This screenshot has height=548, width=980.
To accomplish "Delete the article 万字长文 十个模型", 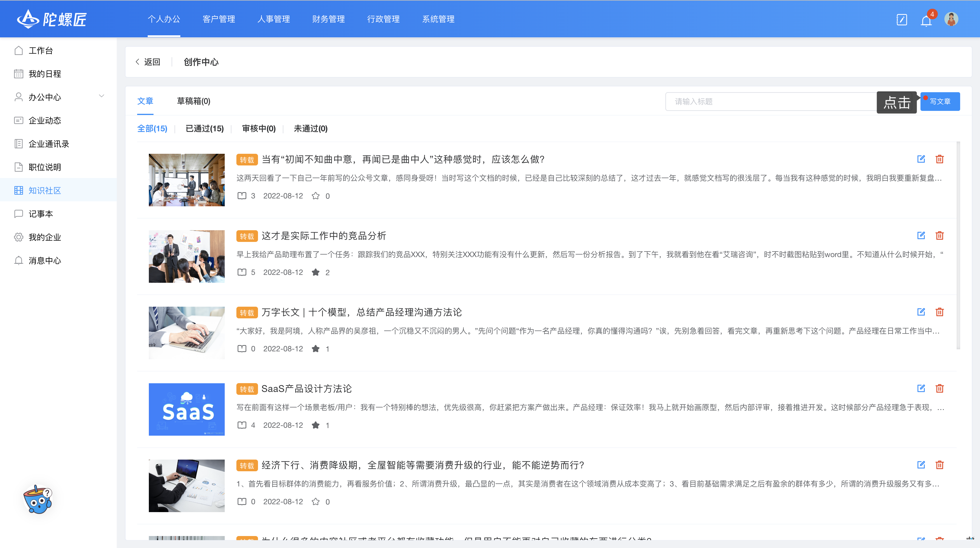I will [940, 312].
